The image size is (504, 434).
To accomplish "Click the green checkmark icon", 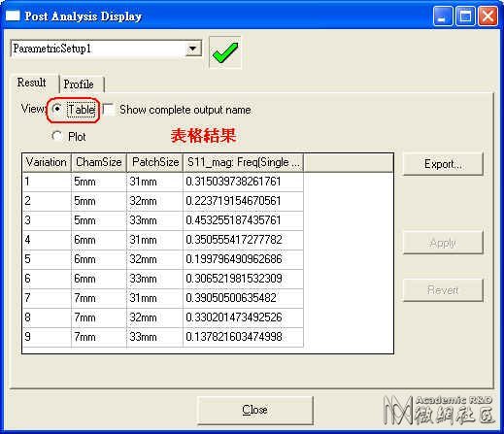I will click(225, 52).
